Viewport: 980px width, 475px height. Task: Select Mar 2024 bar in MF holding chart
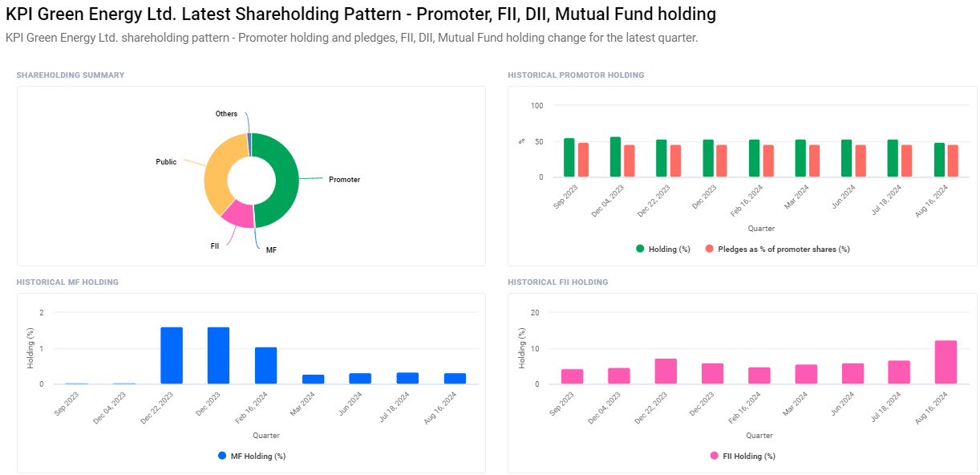point(313,379)
